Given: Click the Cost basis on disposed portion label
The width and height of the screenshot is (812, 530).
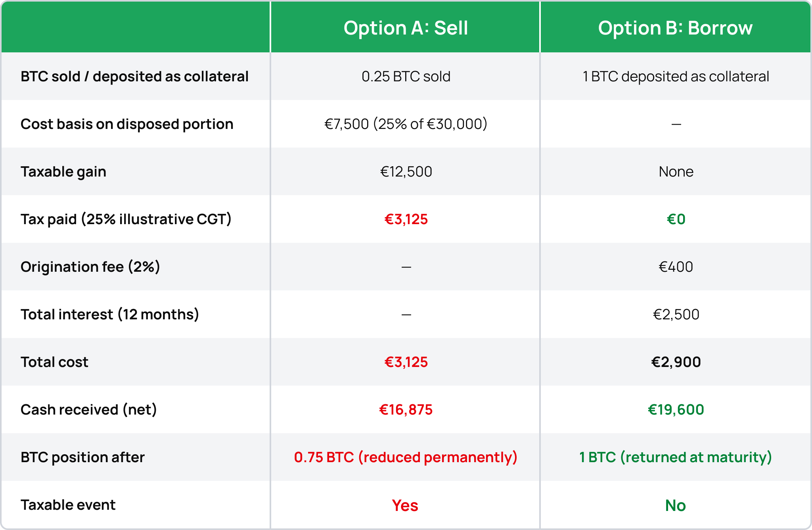Looking at the screenshot, I should [x=127, y=124].
